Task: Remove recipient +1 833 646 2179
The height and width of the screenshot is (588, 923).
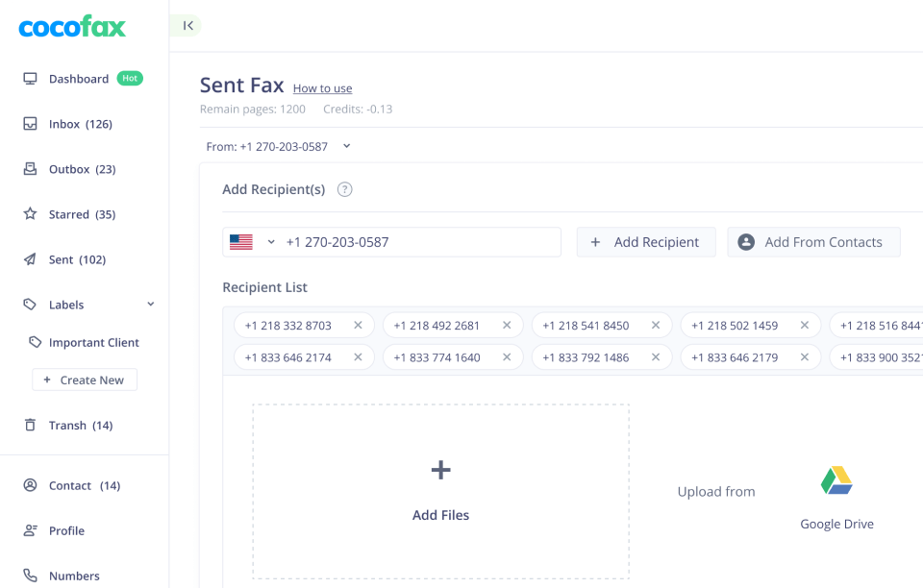Action: 805,356
